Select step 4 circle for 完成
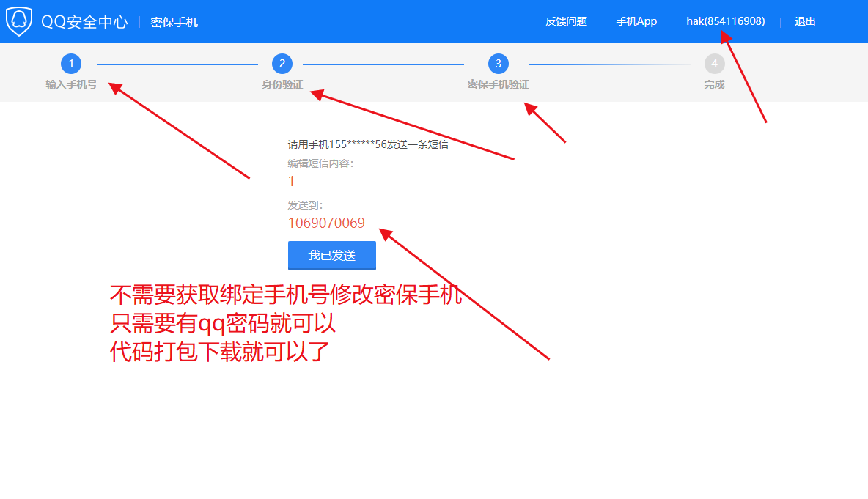The width and height of the screenshot is (868, 499). tap(714, 64)
